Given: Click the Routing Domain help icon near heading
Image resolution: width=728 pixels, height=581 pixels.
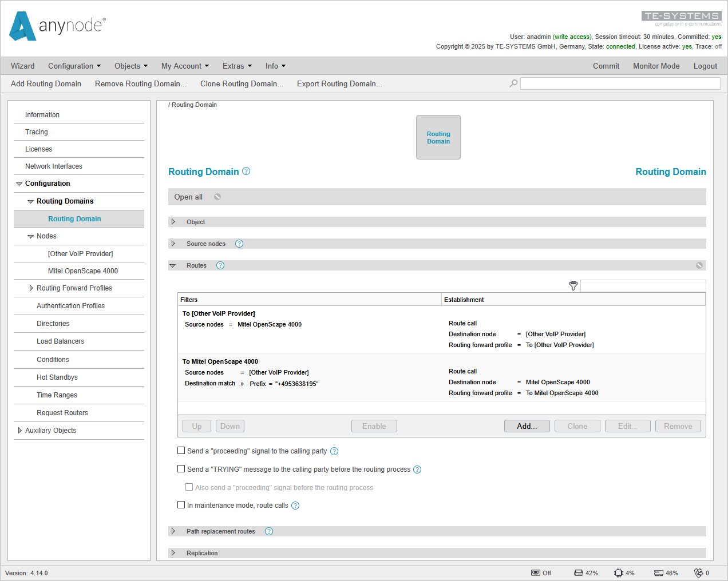Looking at the screenshot, I should (246, 170).
